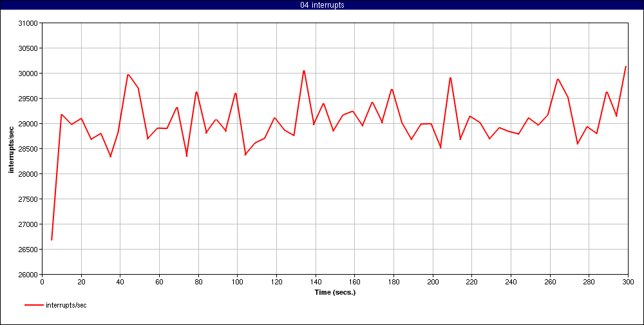The image size is (644, 325).
Task: Click the 20 x-axis tick label
Action: click(81, 282)
